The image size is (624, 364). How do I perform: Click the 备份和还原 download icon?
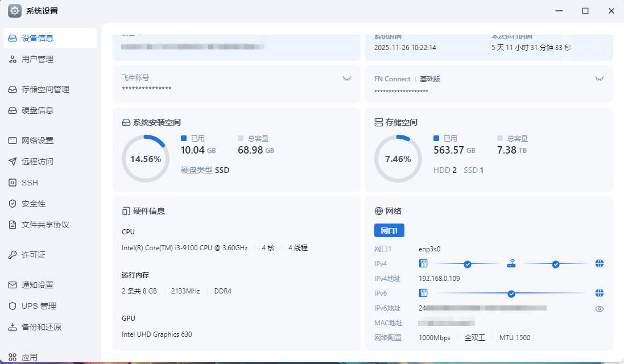pos(13,328)
